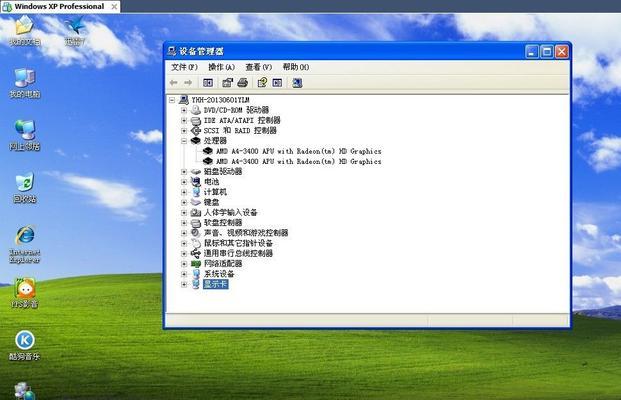Open 网上邻居 desktop icon

pyautogui.click(x=25, y=135)
